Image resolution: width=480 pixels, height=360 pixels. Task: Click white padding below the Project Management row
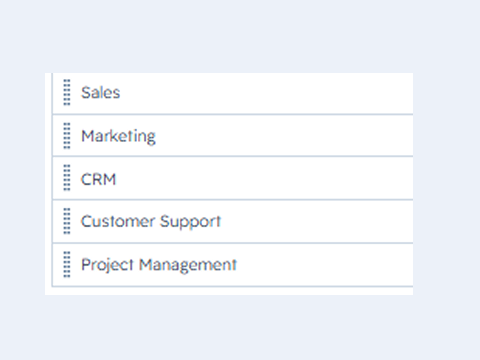[229, 291]
